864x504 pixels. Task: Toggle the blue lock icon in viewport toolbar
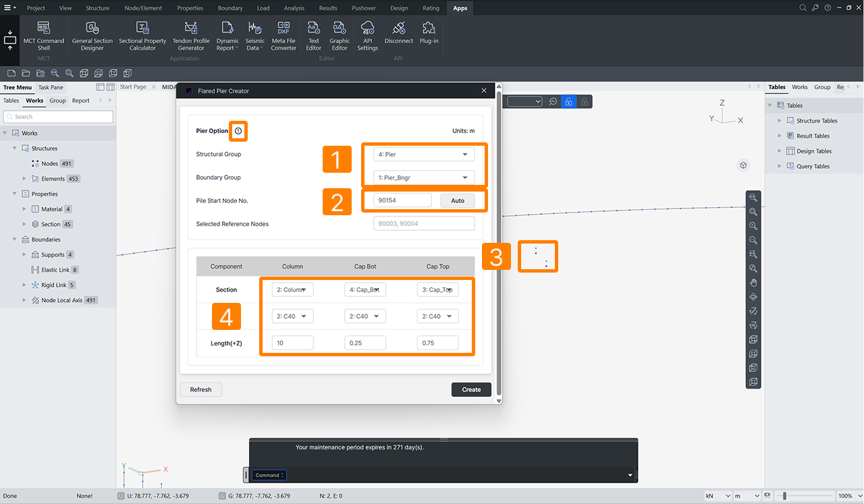[568, 101]
